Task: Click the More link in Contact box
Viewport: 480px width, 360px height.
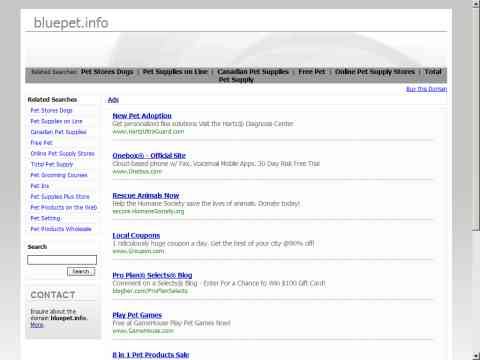Action: (37, 325)
